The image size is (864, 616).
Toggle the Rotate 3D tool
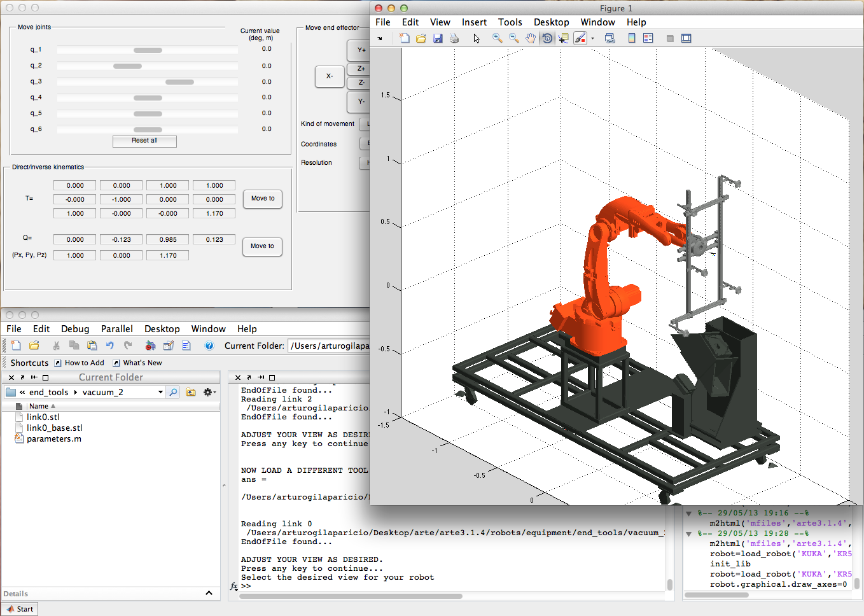coord(547,38)
